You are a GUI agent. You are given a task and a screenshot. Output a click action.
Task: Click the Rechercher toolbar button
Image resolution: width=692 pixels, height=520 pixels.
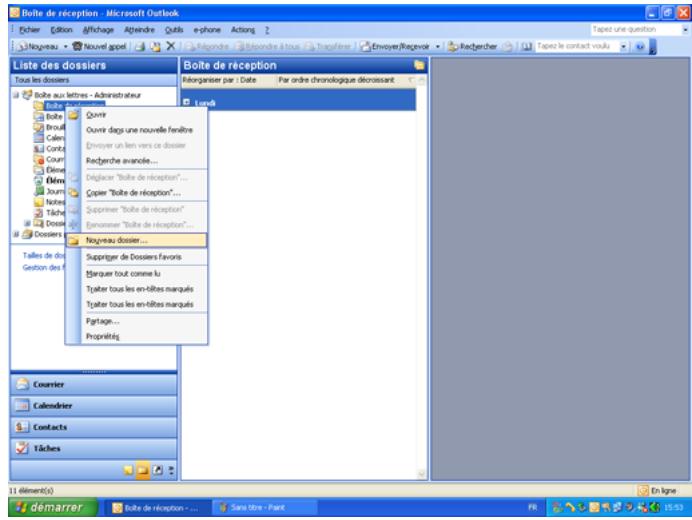(x=473, y=46)
